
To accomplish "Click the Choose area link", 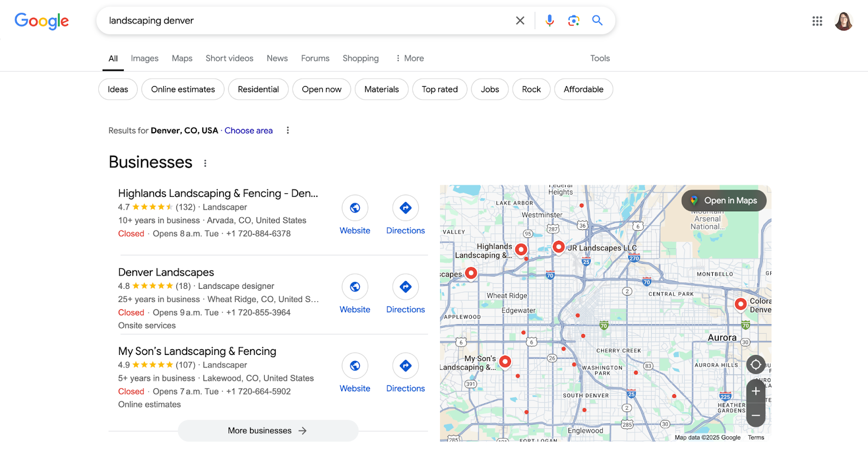I will click(248, 131).
